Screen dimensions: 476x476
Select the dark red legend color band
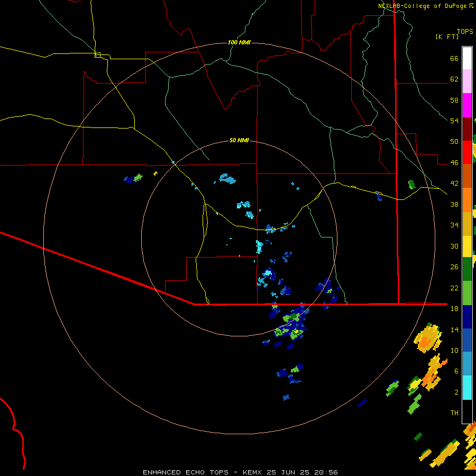click(467, 129)
